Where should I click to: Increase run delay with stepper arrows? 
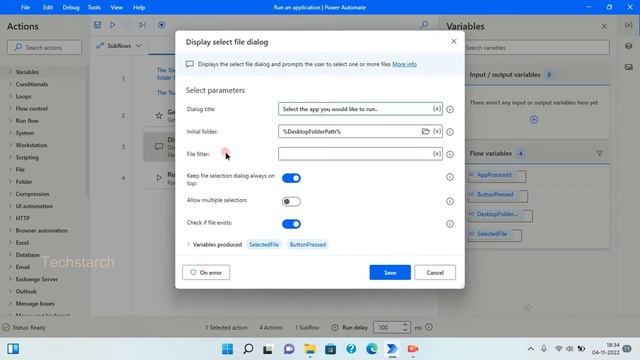coord(405,325)
